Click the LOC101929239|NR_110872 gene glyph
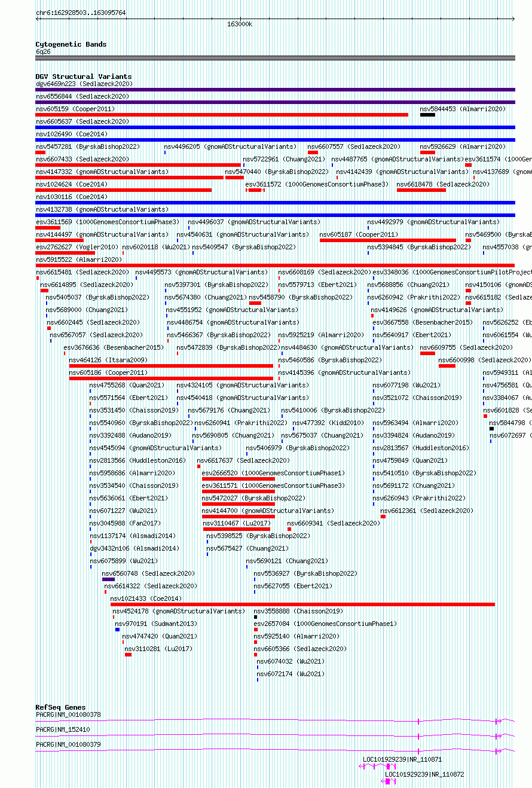 click(389, 781)
